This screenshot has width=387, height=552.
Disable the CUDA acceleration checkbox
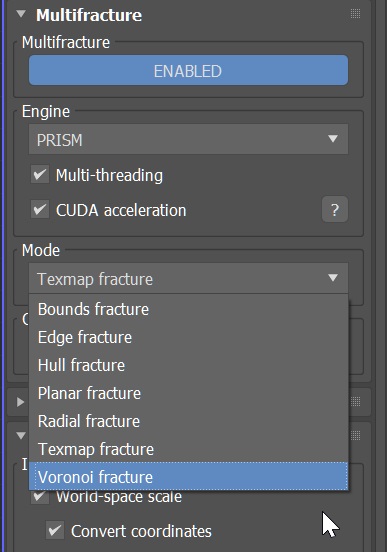(40, 209)
